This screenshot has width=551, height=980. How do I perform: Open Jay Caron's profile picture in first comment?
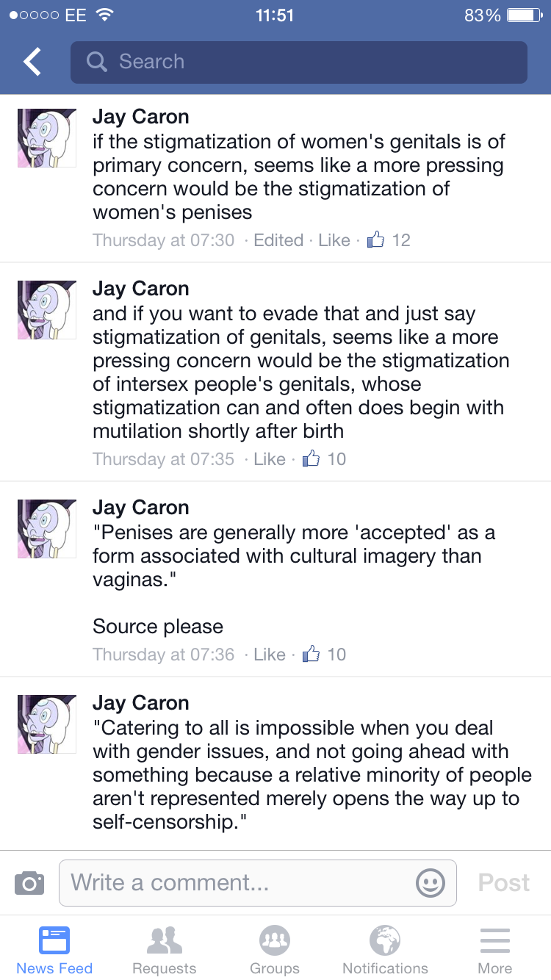pos(47,138)
